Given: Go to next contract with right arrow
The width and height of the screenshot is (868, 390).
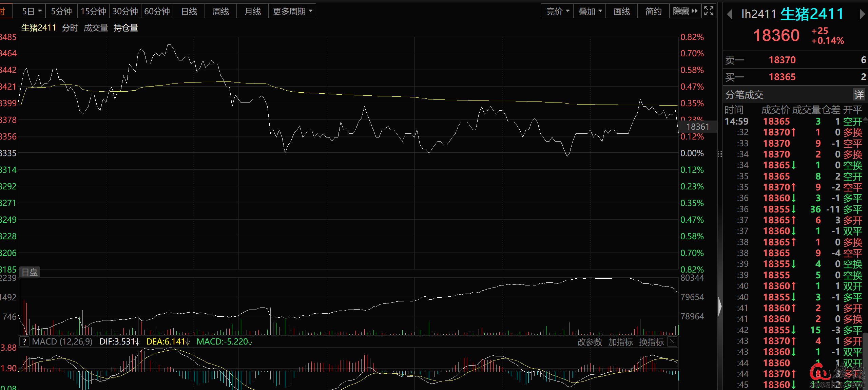Looking at the screenshot, I should [x=862, y=14].
